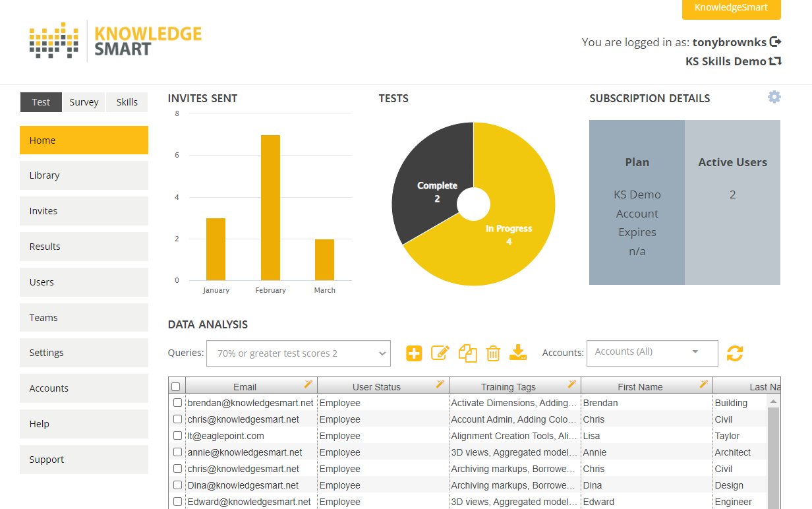Viewport: 812px width, 509px height.
Task: Click the Annie first name cell
Action: click(x=647, y=452)
